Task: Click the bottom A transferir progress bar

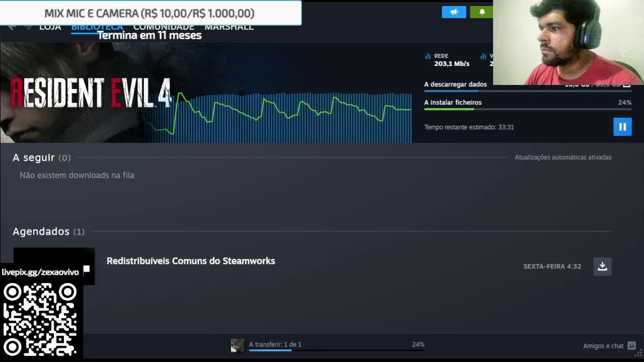Action: click(x=337, y=350)
